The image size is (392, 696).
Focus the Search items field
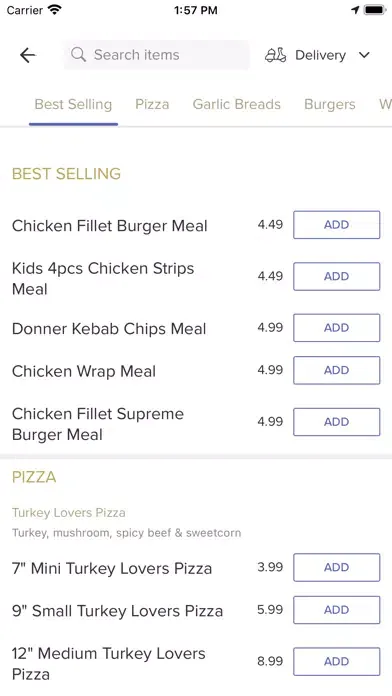click(156, 55)
